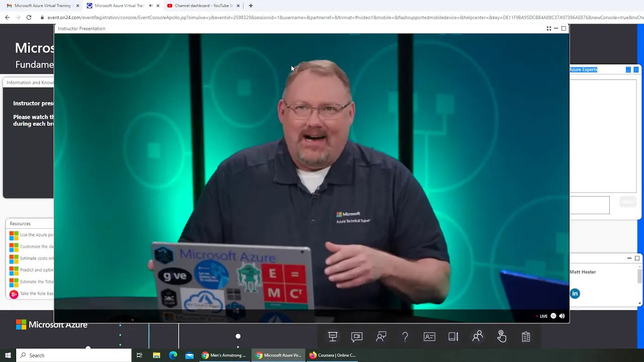Toggle closed captions on the video
644x362 pixels.
[553, 316]
